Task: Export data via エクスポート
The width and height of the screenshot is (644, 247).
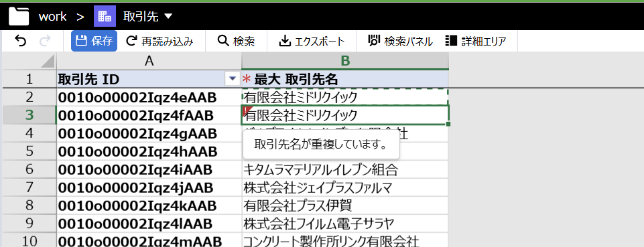Action: (x=312, y=41)
